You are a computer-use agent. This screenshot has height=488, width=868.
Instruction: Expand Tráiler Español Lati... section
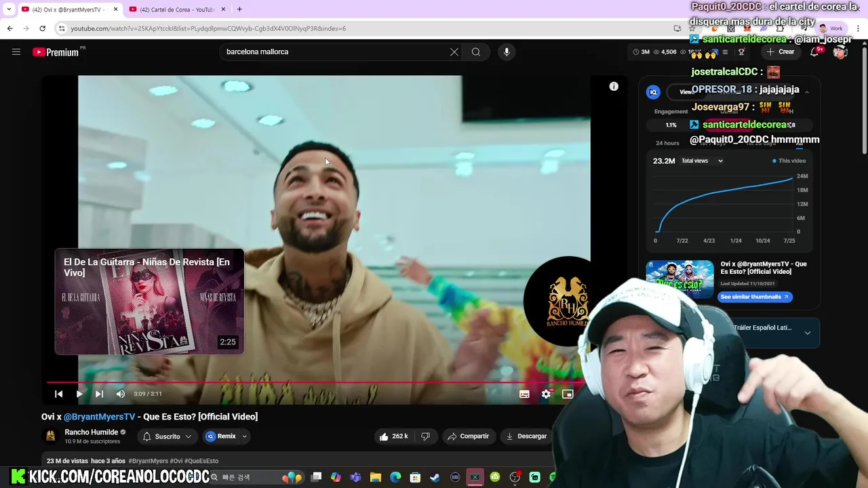[x=807, y=333]
